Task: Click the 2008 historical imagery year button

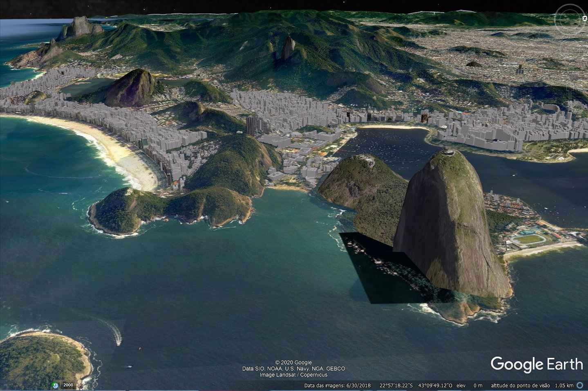Action: click(x=68, y=385)
